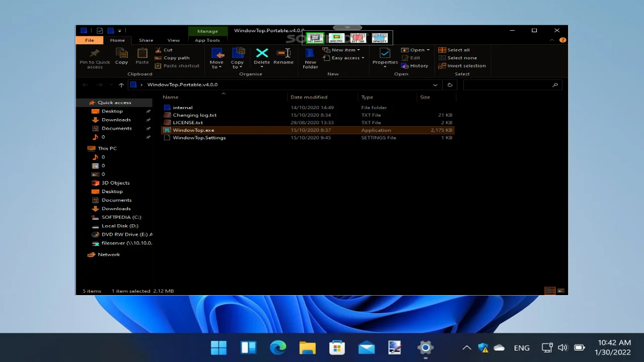Click Edit in the ribbon
Viewport: 644px width, 362px height.
tap(411, 58)
